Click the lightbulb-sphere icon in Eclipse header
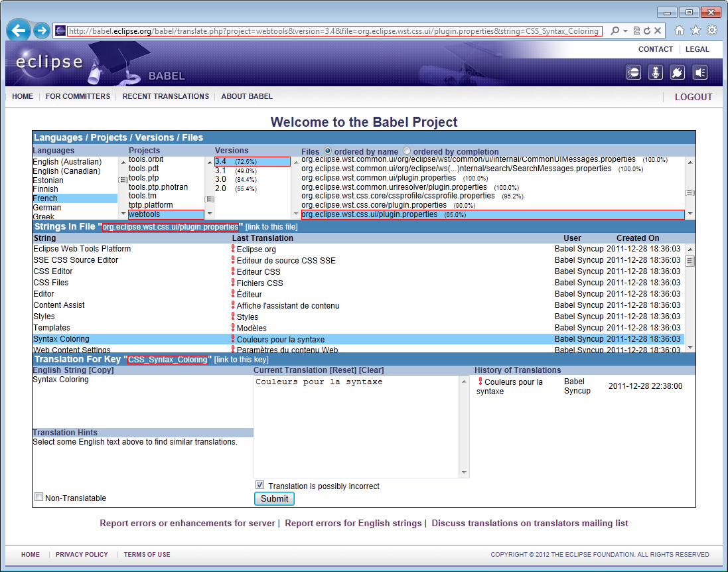 tap(633, 72)
